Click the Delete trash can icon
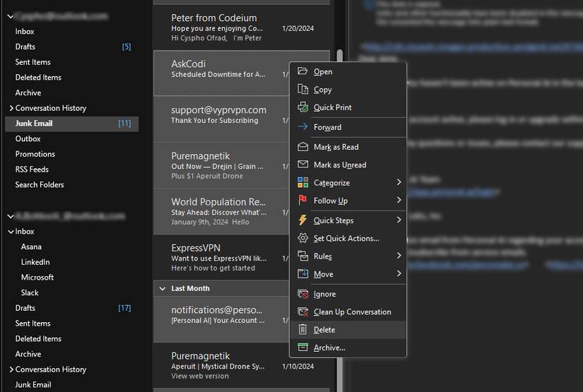Viewport: 583px width, 392px height. 302,330
